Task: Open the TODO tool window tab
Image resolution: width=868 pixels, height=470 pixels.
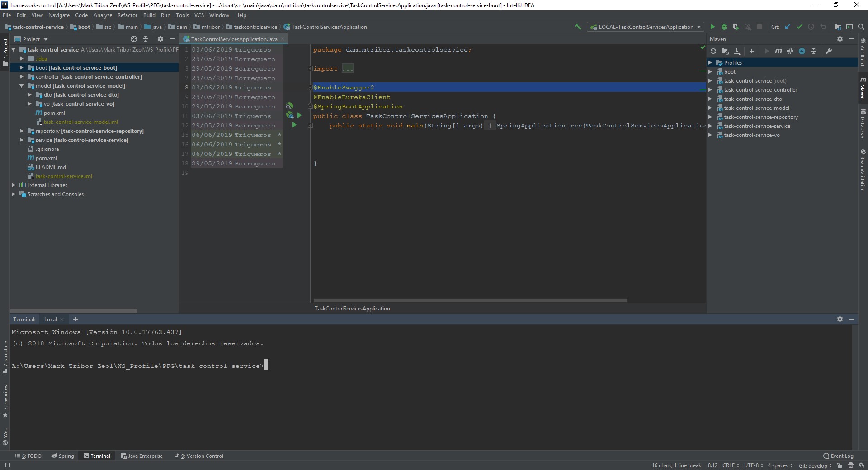Action: [28, 456]
